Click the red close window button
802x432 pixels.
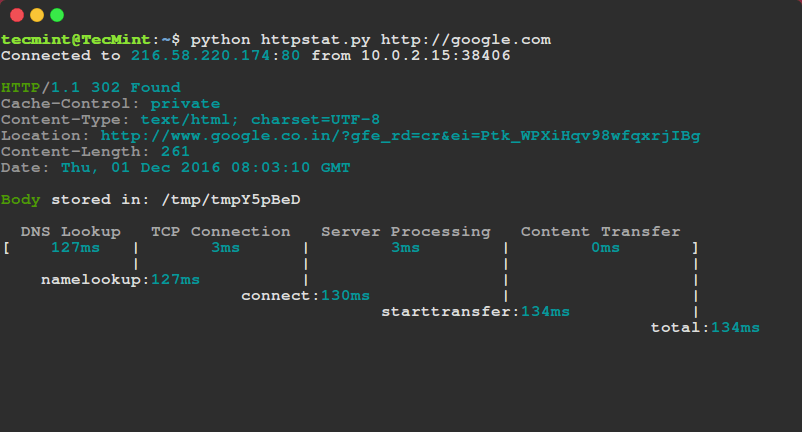click(17, 15)
